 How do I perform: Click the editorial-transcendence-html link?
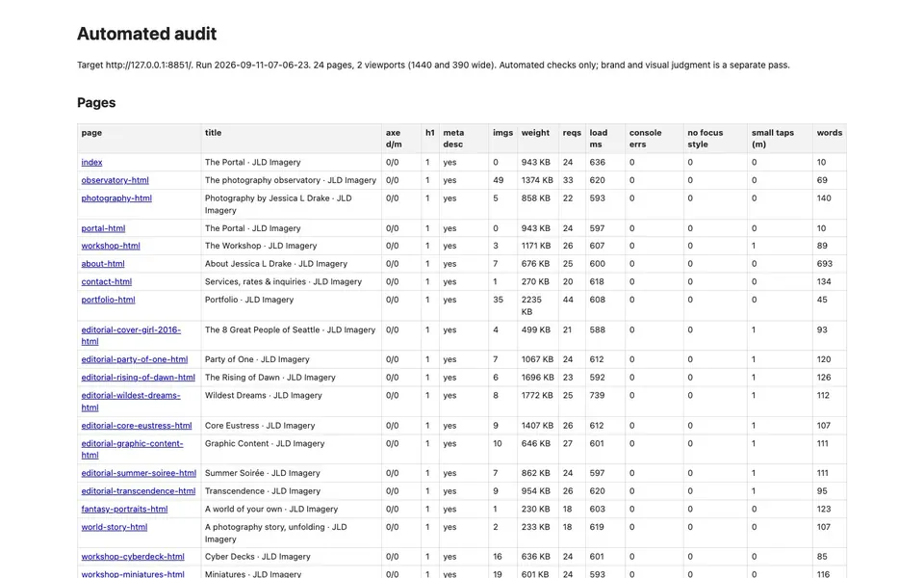point(139,491)
